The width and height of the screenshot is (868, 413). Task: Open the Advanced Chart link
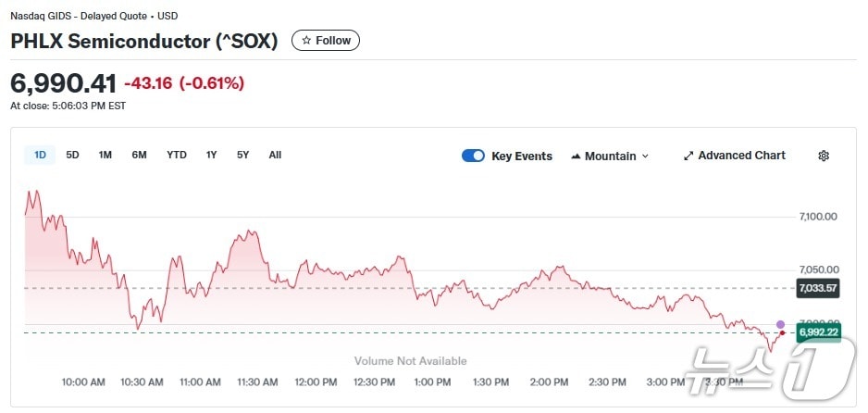click(740, 156)
